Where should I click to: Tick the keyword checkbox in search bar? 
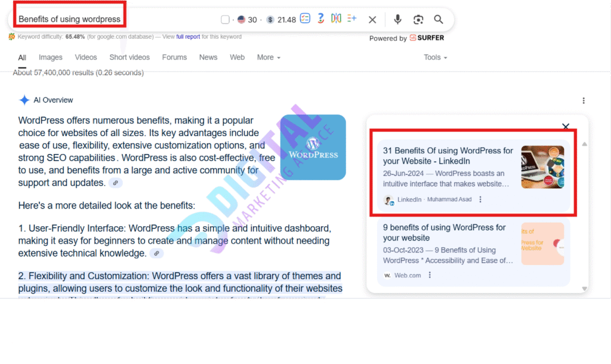(225, 20)
